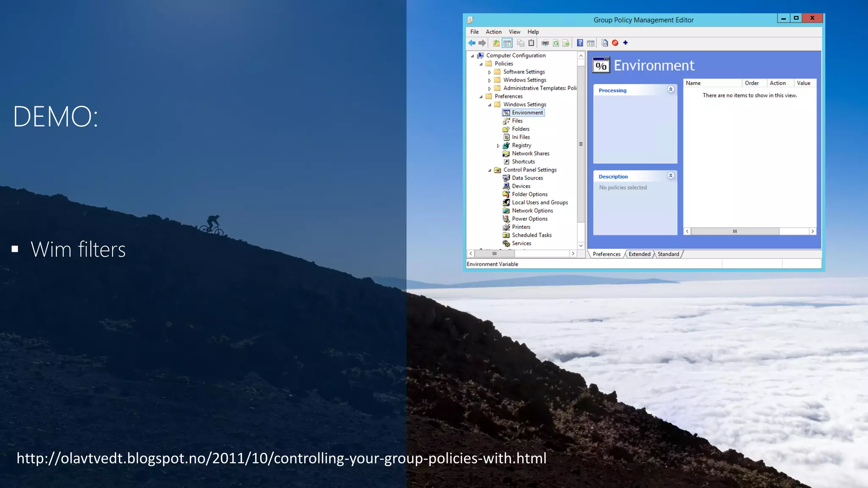Click tree pane vertical scroll down arrow
868x488 pixels.
click(x=581, y=245)
